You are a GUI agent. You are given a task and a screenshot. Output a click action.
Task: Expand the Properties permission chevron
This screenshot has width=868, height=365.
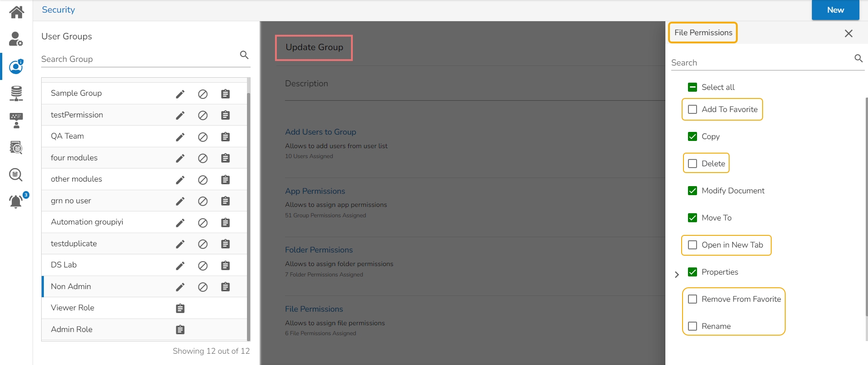pos(677,275)
